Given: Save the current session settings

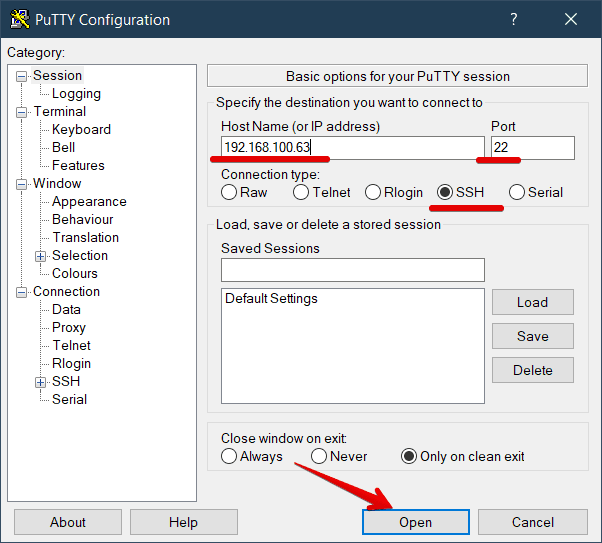Looking at the screenshot, I should 533,336.
